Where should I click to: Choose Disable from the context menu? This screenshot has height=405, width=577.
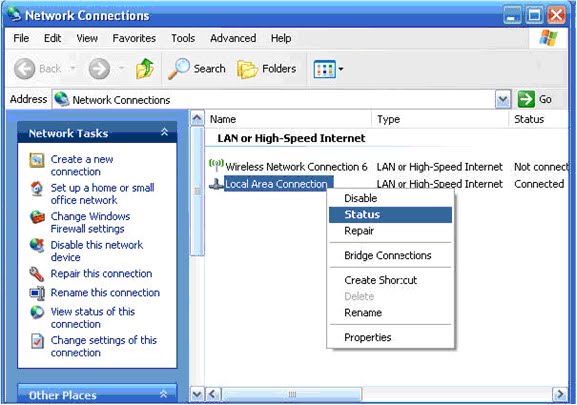pyautogui.click(x=390, y=198)
